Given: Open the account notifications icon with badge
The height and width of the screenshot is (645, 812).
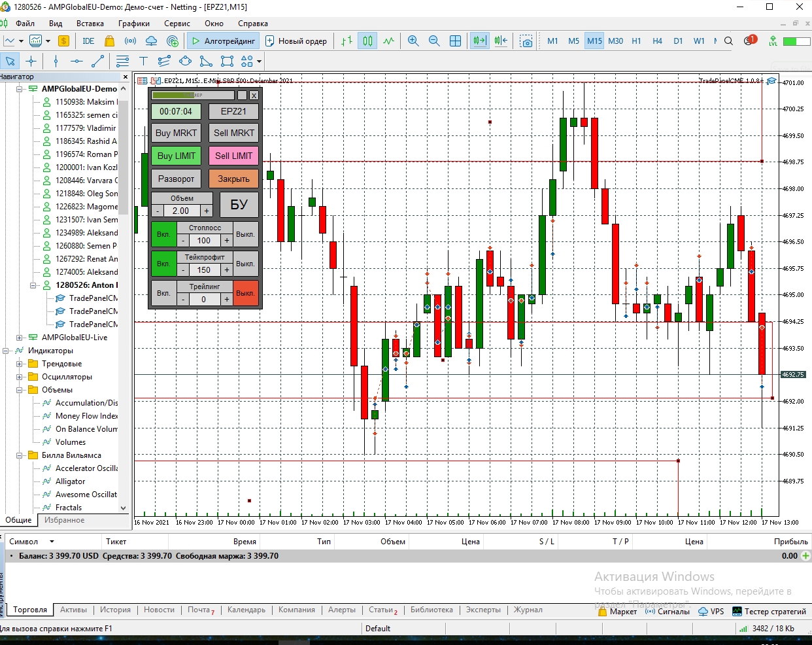Looking at the screenshot, I should pos(750,41).
